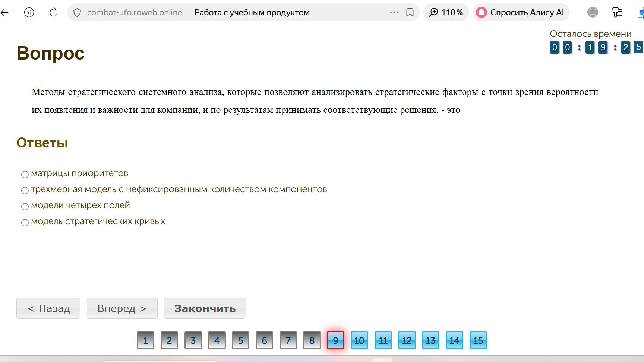Click the '< Назад' button
The width and height of the screenshot is (644, 362).
click(48, 308)
